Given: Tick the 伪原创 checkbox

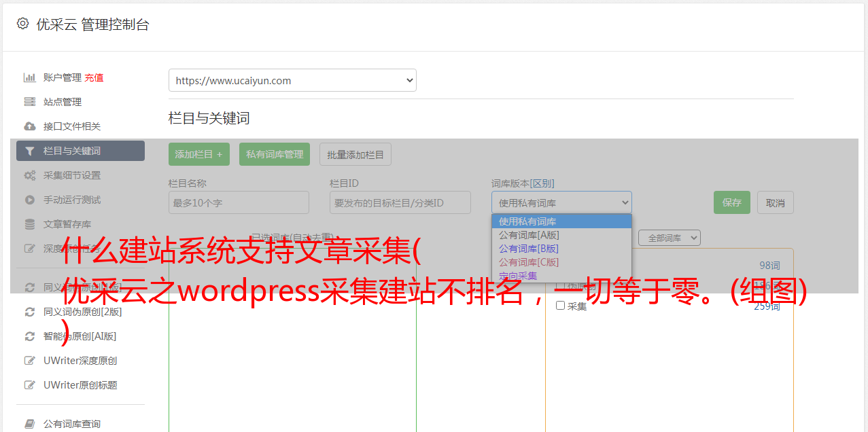Looking at the screenshot, I should pyautogui.click(x=560, y=286).
